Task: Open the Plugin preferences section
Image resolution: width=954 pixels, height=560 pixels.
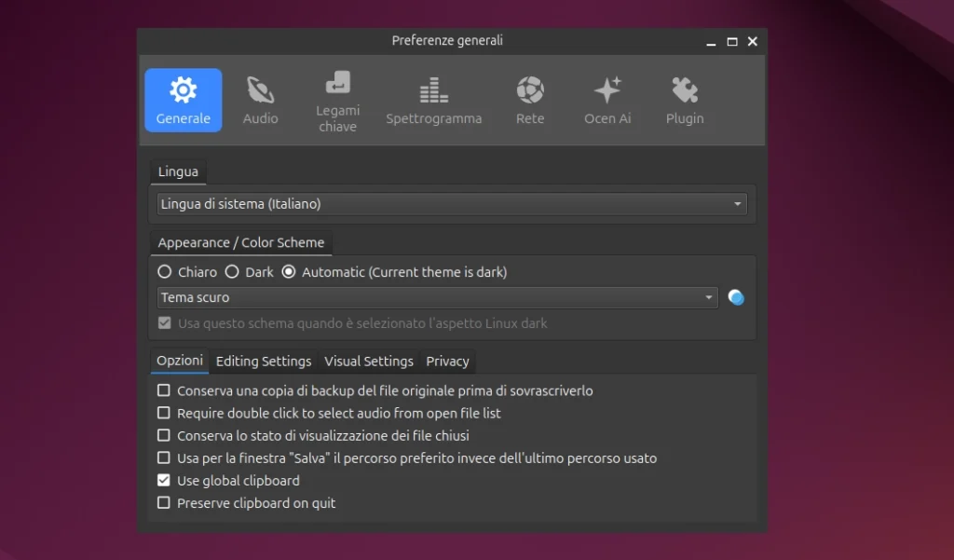Action: tap(684, 101)
